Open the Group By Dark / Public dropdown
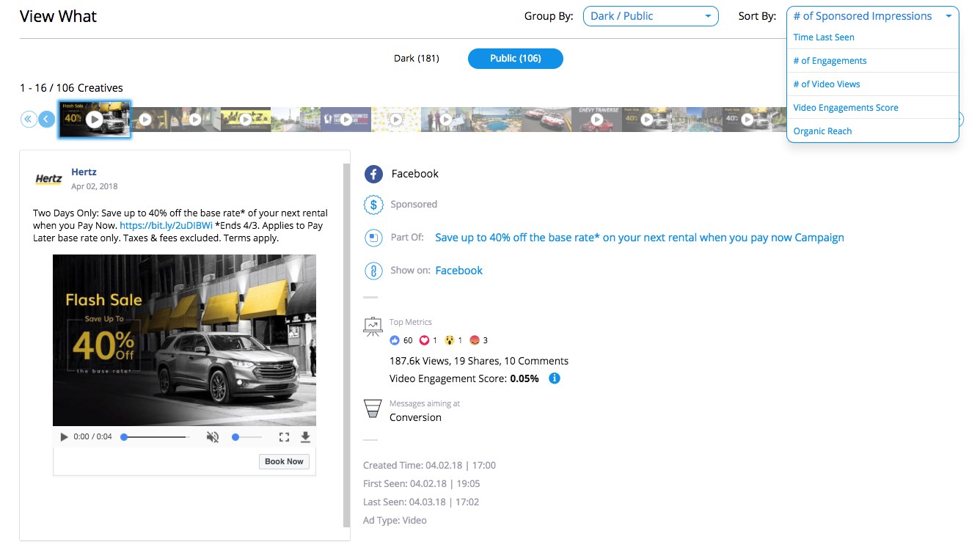Image resolution: width=980 pixels, height=553 pixels. [651, 16]
